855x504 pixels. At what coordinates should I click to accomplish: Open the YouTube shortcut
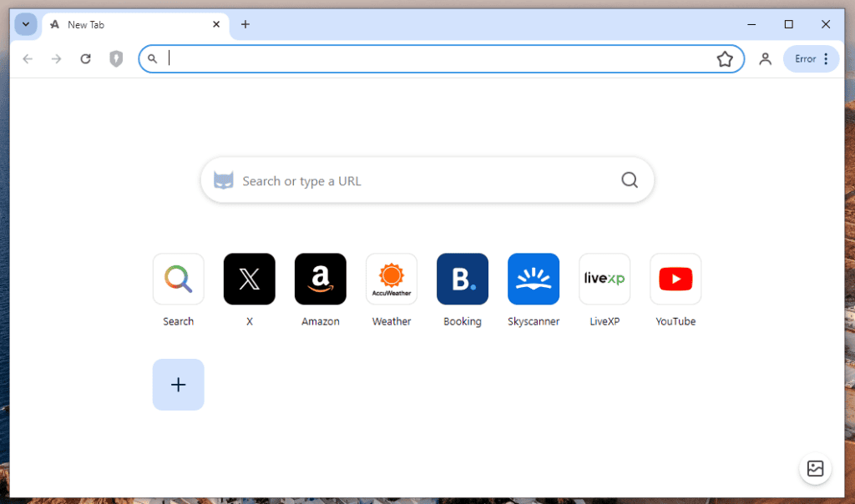675,279
